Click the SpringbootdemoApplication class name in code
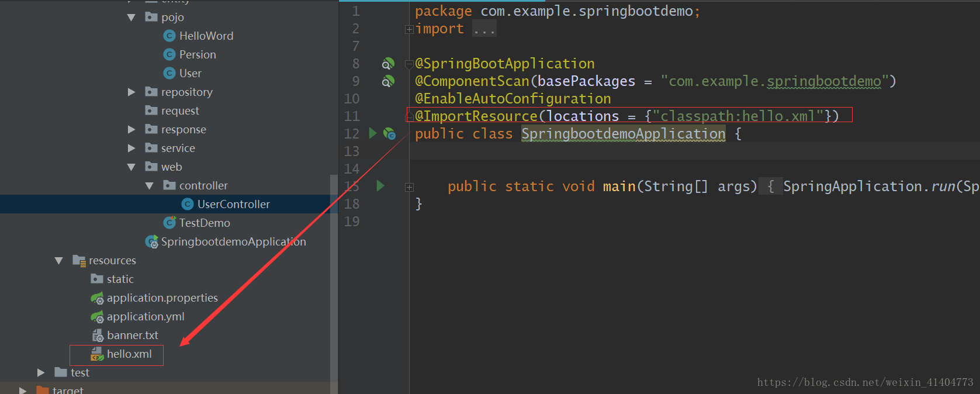The image size is (980, 394). pyautogui.click(x=624, y=134)
